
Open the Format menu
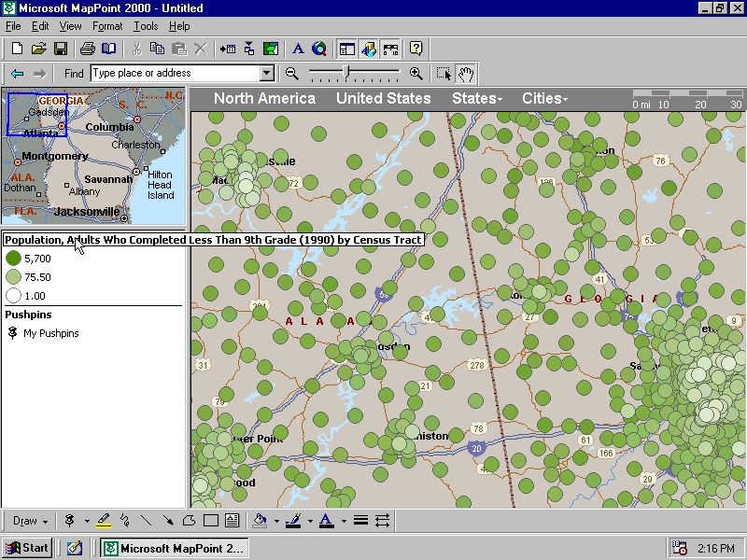(x=107, y=26)
